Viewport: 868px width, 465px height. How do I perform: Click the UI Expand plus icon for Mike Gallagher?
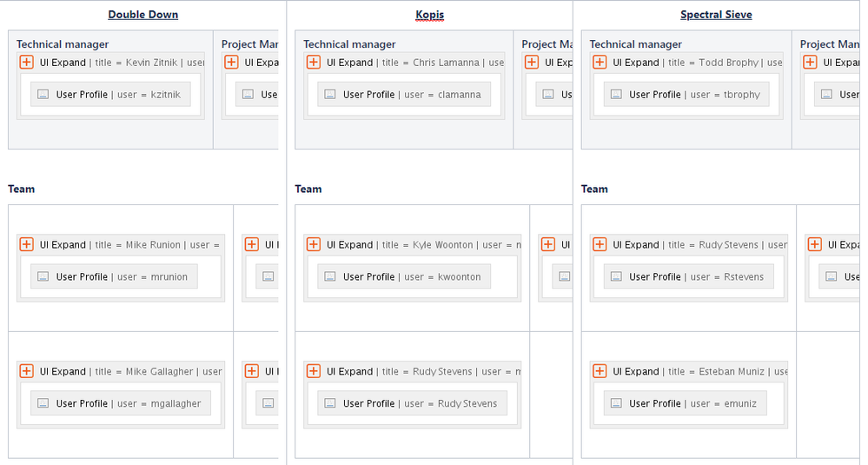[27, 371]
